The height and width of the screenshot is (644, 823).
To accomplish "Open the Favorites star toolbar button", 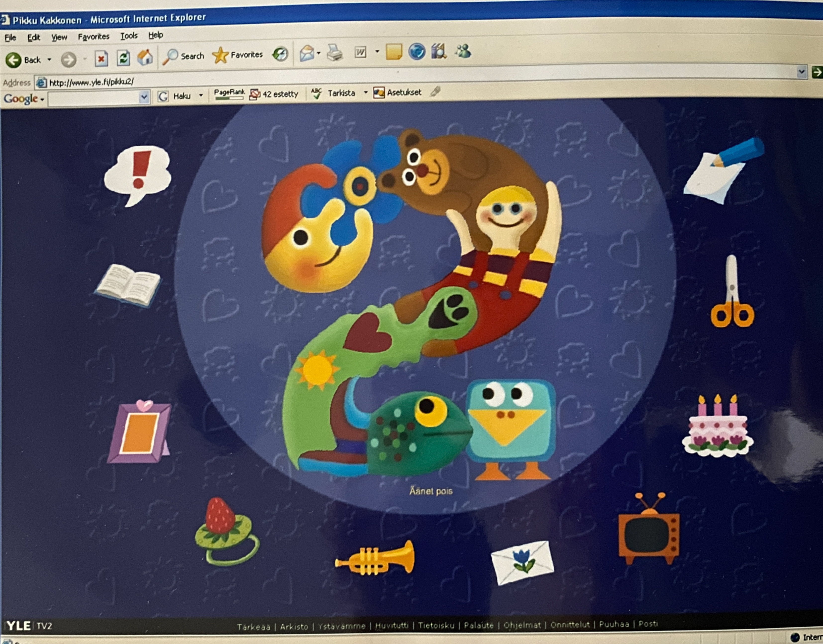I will coord(238,55).
